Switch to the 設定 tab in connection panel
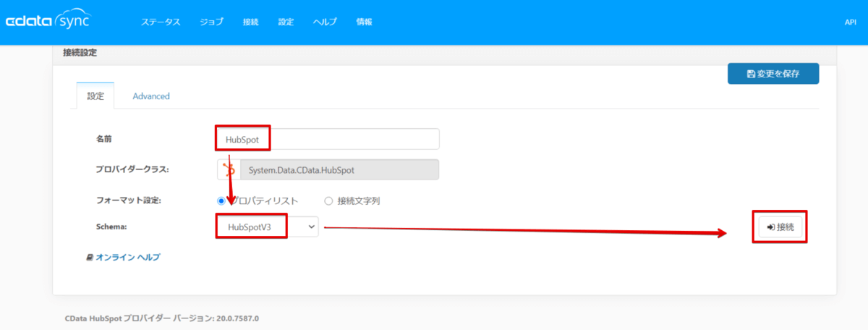The image size is (868, 330). pyautogui.click(x=95, y=96)
